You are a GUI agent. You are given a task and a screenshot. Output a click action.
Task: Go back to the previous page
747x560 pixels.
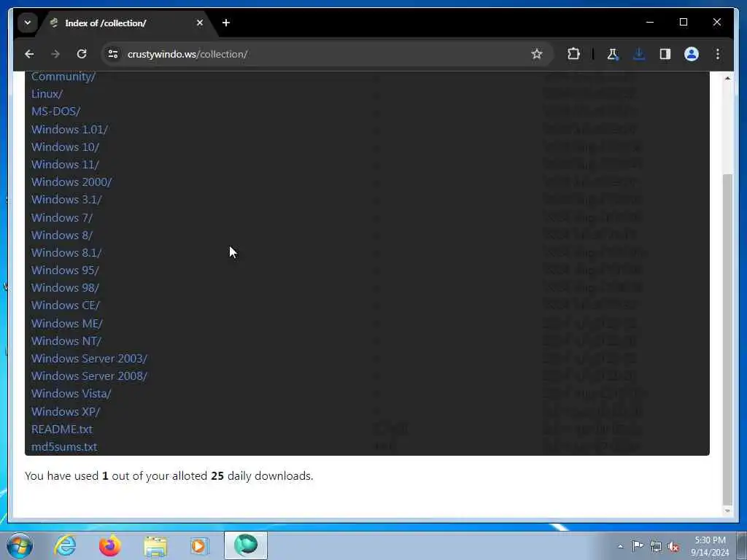coord(29,54)
